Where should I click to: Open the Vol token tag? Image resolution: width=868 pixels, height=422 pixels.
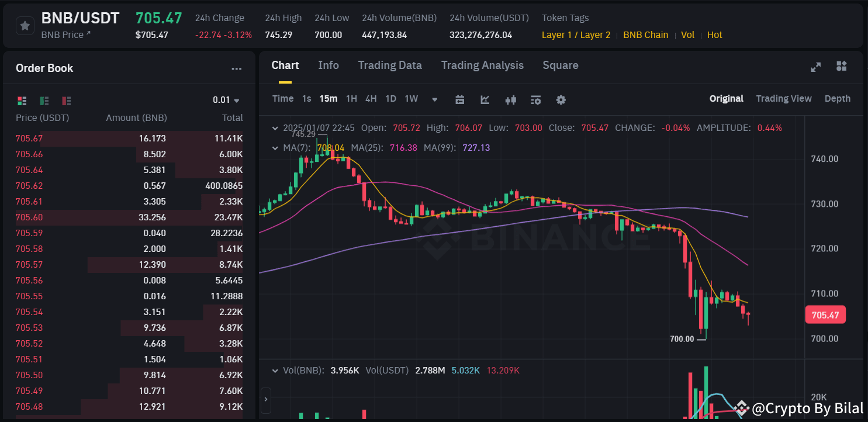click(x=688, y=35)
